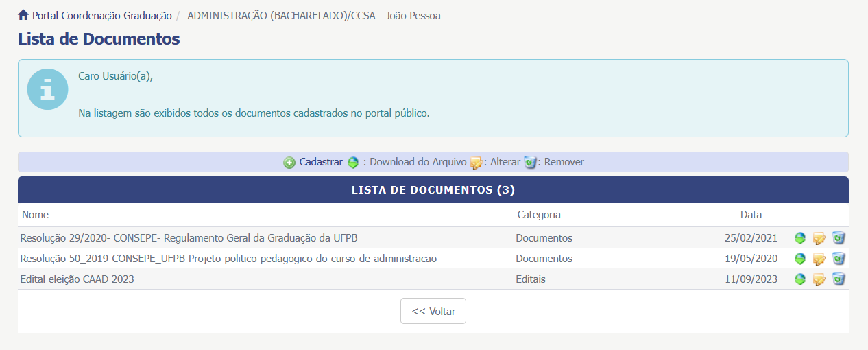Click the Cadastrar link
Screen dimensions: 868x350
(x=321, y=162)
